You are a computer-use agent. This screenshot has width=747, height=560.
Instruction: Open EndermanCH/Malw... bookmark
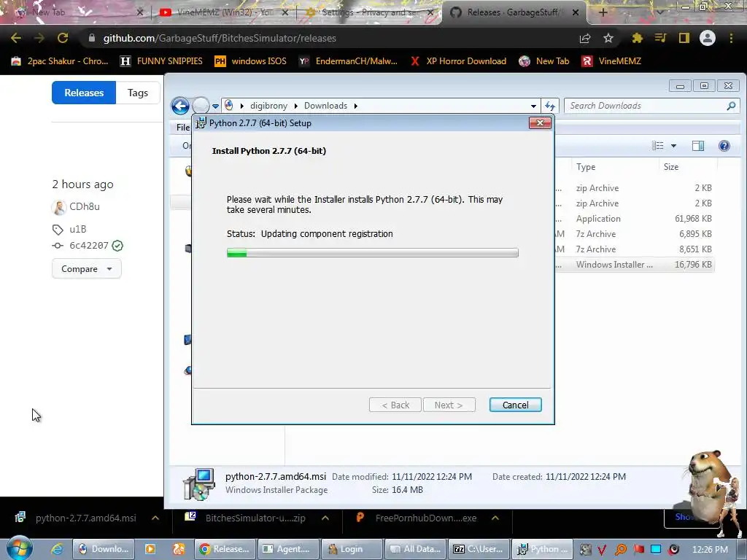pos(348,61)
